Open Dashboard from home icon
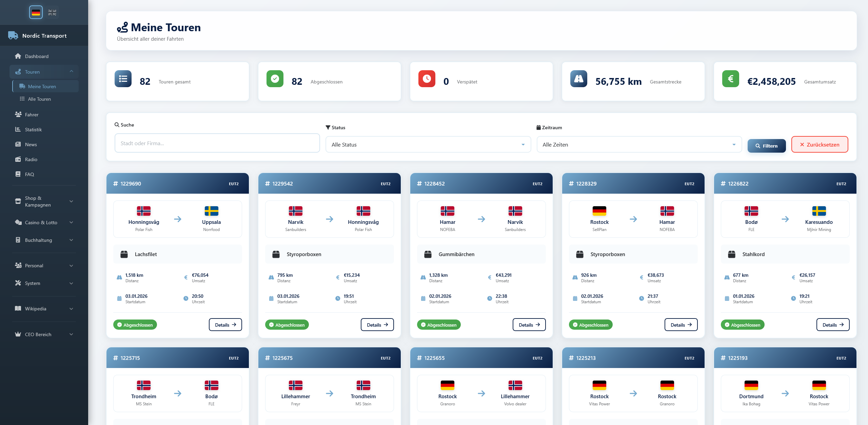 pos(18,56)
